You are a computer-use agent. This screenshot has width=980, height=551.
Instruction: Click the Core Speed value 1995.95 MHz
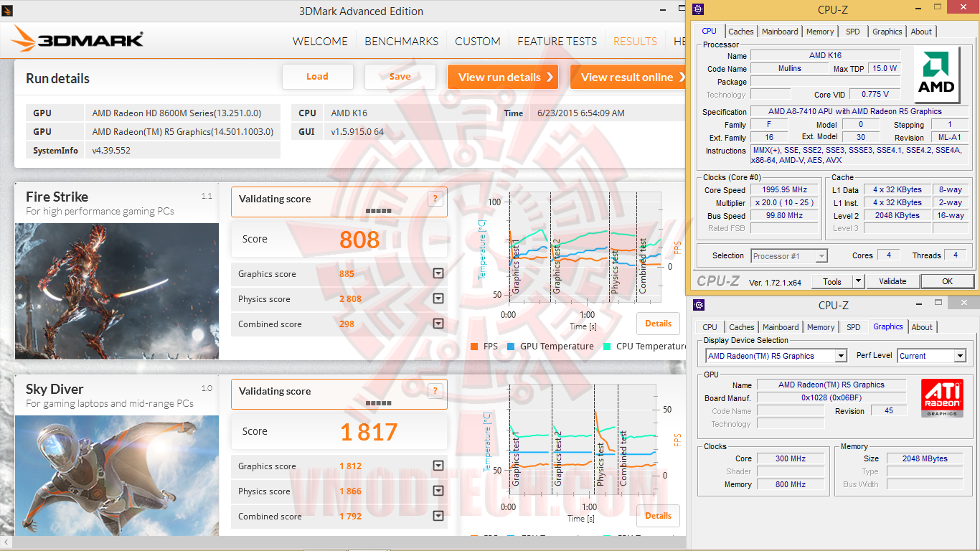point(784,190)
